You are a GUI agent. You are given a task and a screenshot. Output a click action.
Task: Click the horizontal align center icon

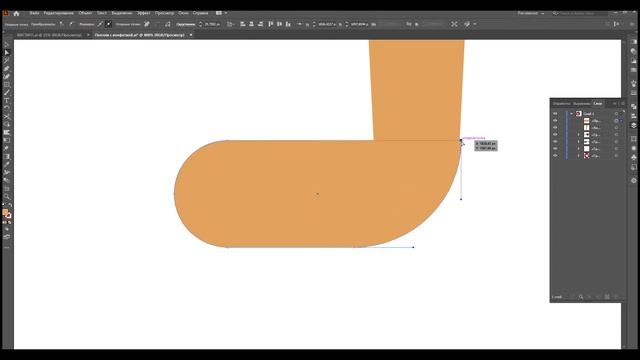[x=251, y=24]
